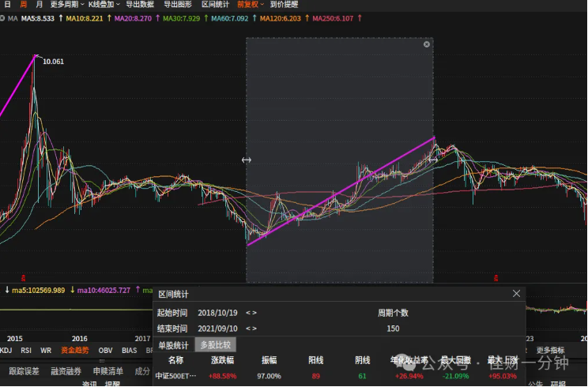
Task: Expand the K线叠加 dropdown
Action: click(104, 5)
